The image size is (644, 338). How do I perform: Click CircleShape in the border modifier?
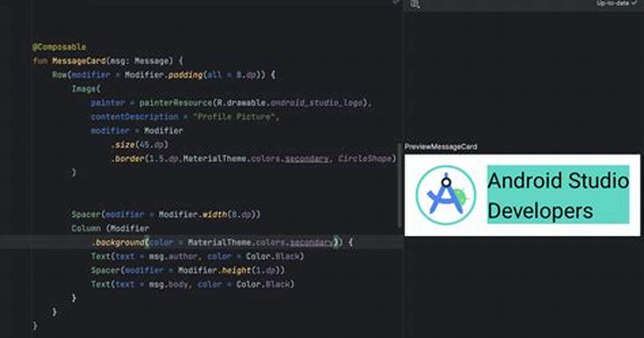click(x=365, y=159)
